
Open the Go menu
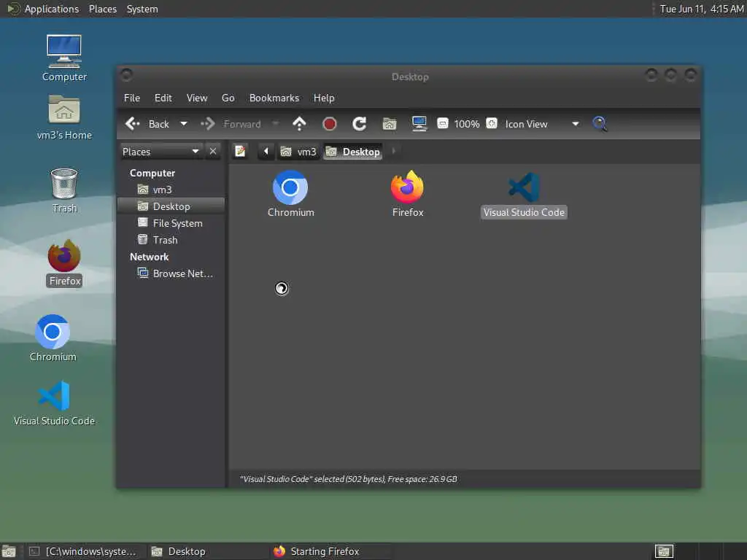(x=228, y=98)
